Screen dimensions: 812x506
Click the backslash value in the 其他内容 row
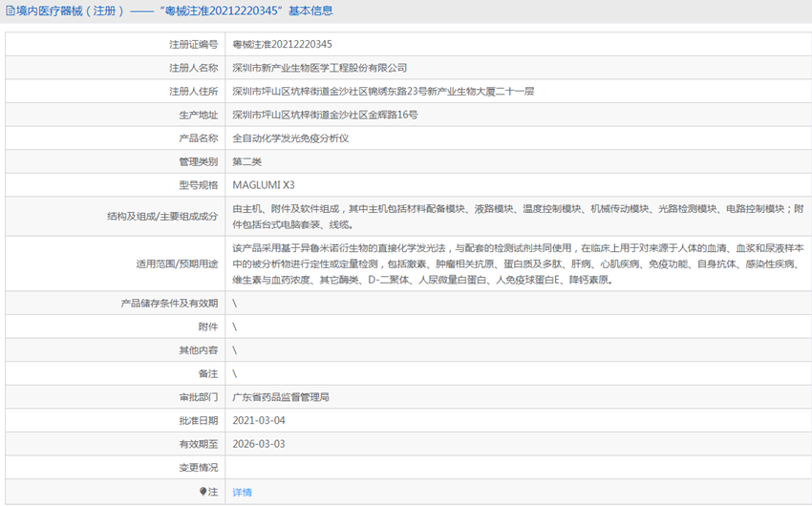pos(235,350)
